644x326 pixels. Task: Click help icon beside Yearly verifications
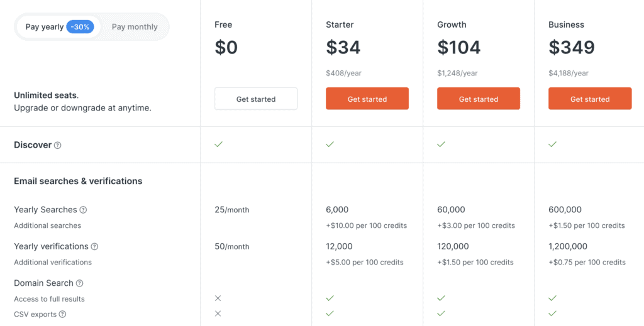[94, 247]
